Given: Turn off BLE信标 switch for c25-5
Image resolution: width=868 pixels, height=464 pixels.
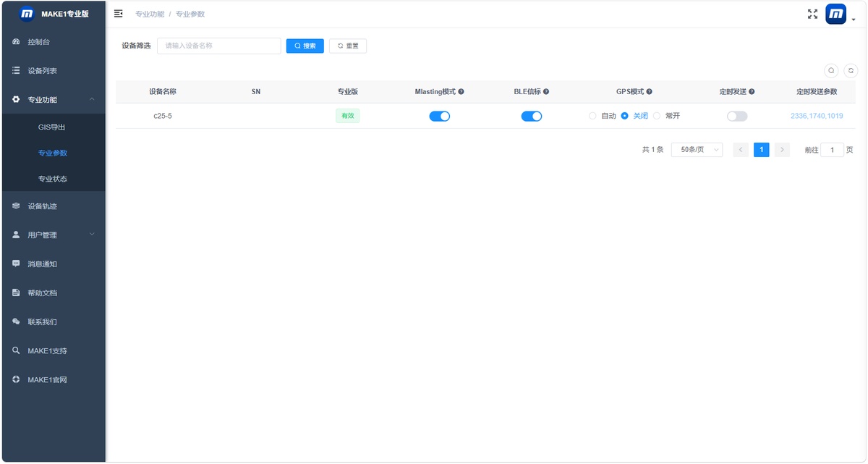Looking at the screenshot, I should pos(532,117).
